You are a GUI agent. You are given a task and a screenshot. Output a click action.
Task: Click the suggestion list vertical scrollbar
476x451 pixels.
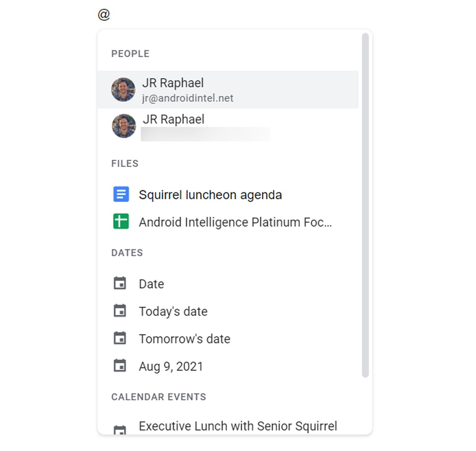(x=365, y=205)
